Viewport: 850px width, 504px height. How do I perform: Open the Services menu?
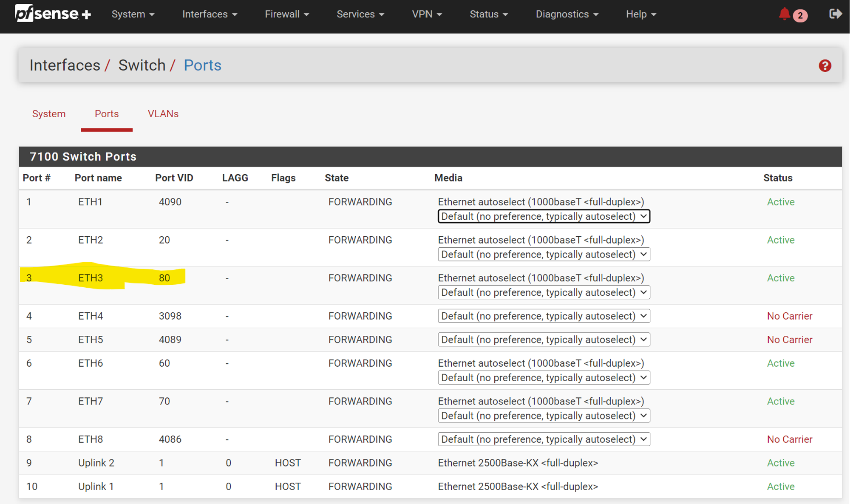360,14
